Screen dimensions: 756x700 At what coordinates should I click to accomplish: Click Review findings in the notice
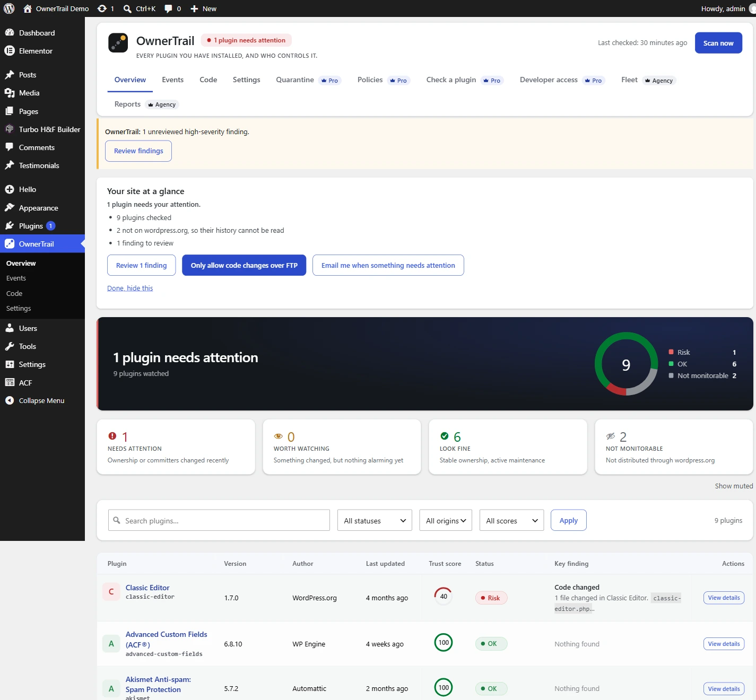coord(138,151)
